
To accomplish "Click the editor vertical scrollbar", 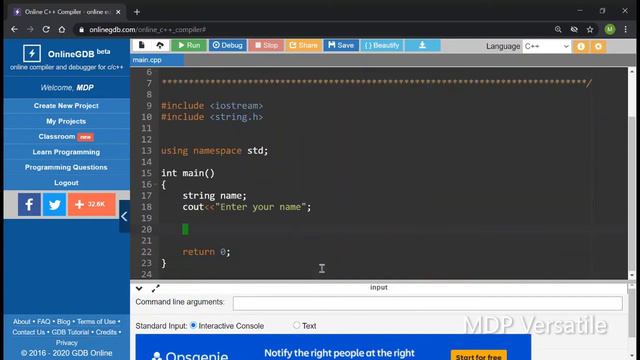I will (632, 173).
